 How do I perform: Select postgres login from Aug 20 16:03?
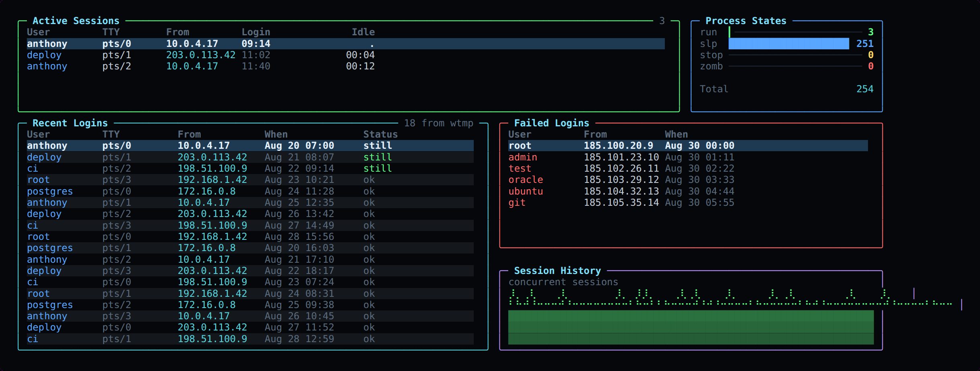click(250, 248)
